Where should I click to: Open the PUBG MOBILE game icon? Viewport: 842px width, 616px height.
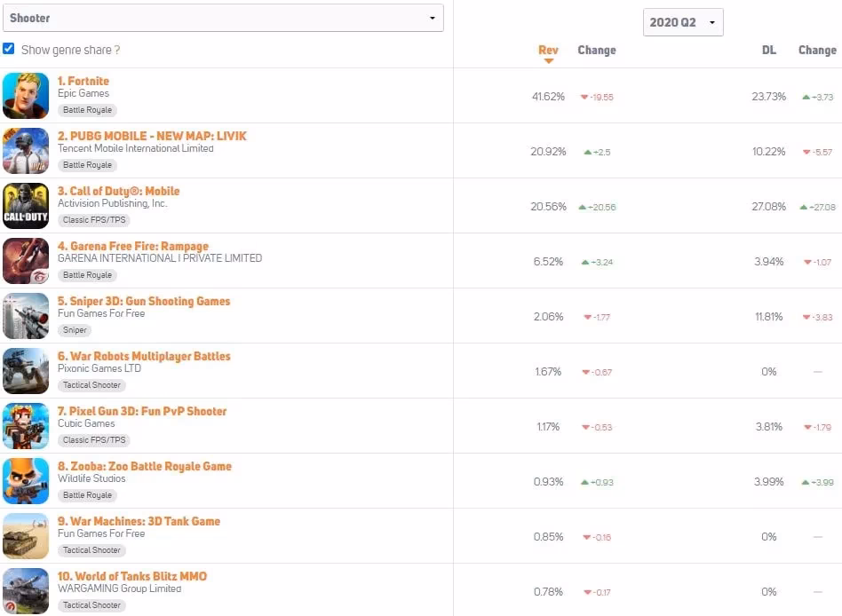point(26,151)
